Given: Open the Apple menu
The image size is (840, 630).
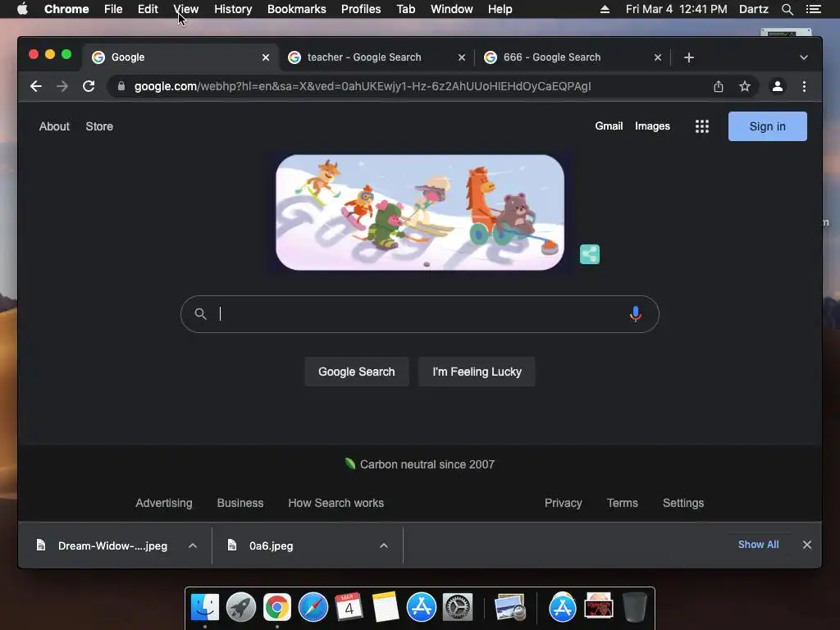Looking at the screenshot, I should click(x=22, y=9).
